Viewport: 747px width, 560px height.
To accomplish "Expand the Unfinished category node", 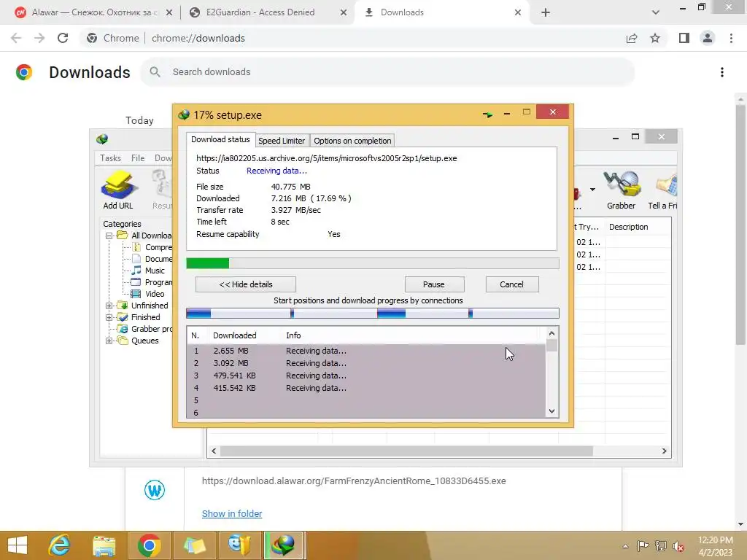I will [109, 306].
